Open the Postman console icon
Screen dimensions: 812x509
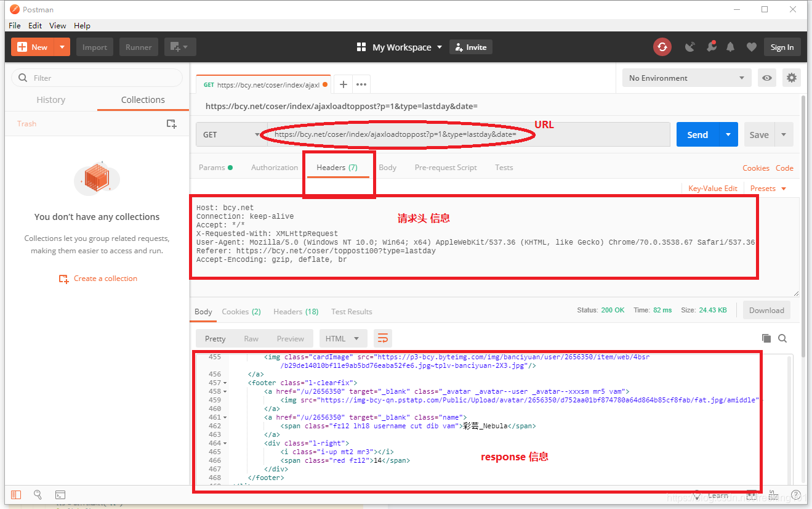(x=60, y=494)
